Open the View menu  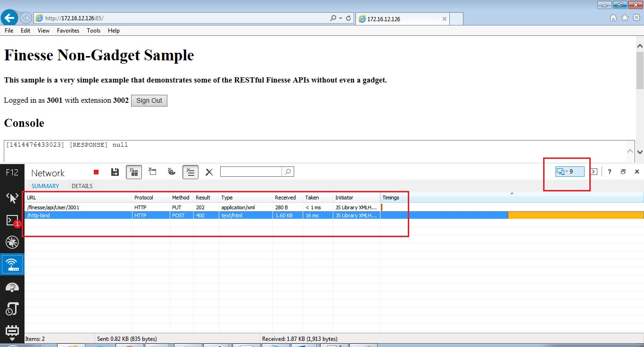(x=43, y=31)
